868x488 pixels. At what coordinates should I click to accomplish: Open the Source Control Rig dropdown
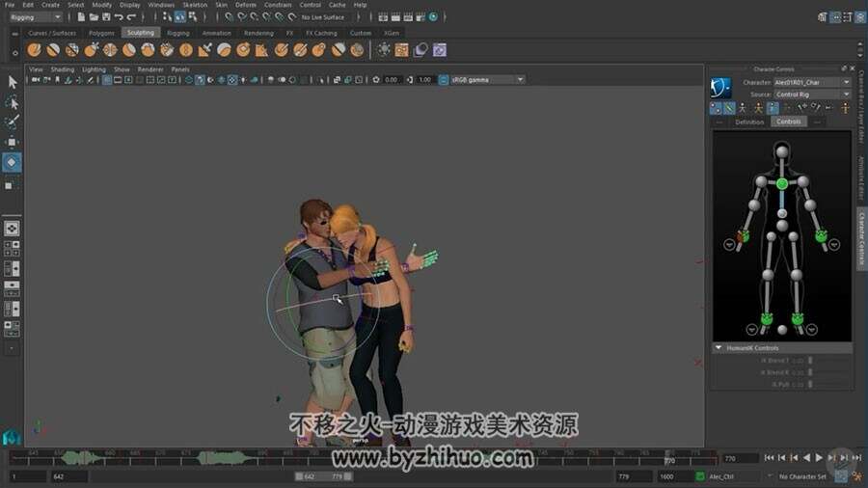point(811,95)
